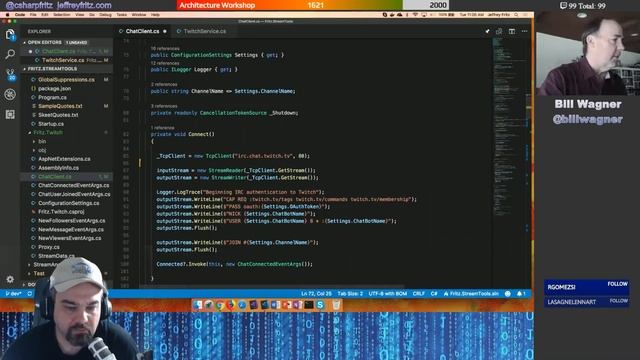Screen dimensions: 640x360
Task: Open the Manage gear icon
Action: [x=10, y=280]
